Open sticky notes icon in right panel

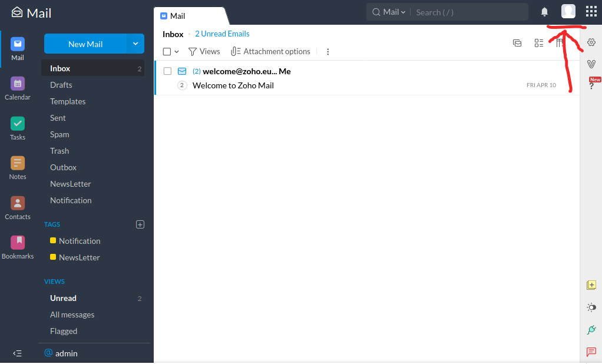click(x=591, y=285)
